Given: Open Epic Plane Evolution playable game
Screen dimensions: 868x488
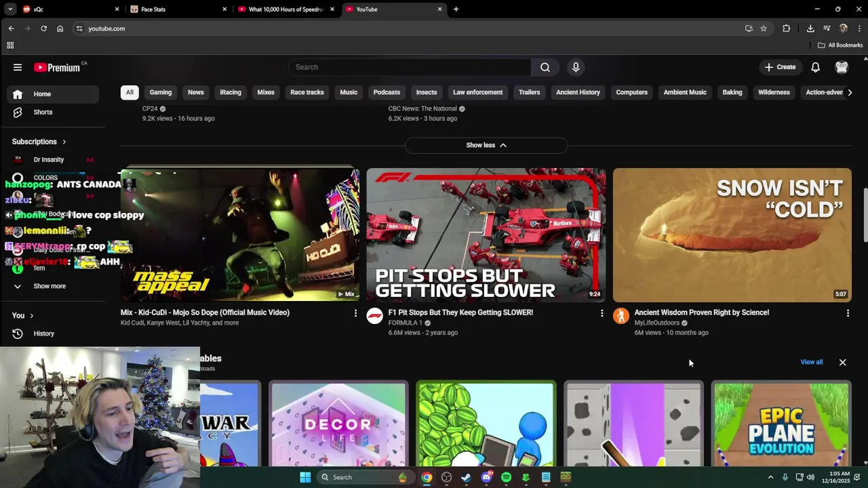Looking at the screenshot, I should click(781, 425).
